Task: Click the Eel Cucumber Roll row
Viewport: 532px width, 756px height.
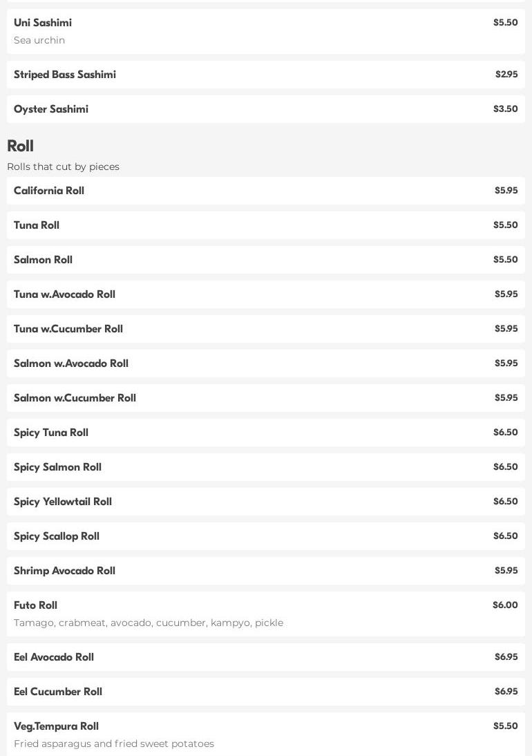Action: [265, 692]
